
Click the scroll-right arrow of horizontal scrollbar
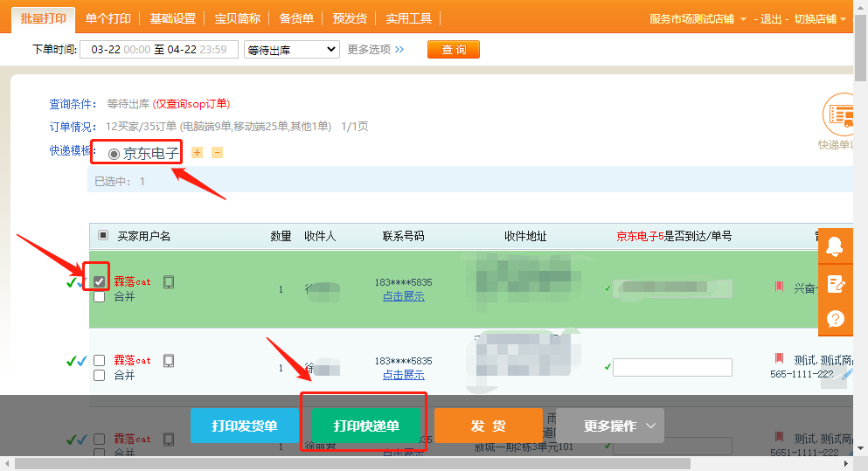click(846, 464)
